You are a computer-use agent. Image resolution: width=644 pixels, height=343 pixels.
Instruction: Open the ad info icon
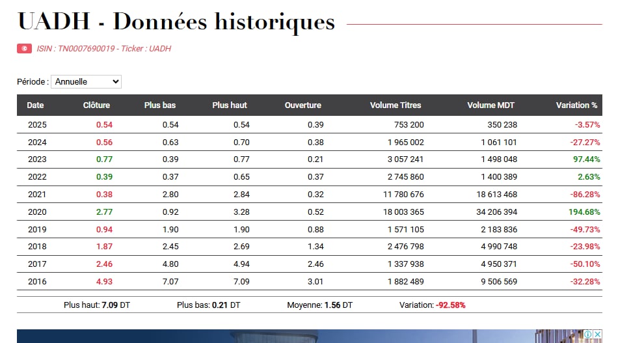pos(588,335)
